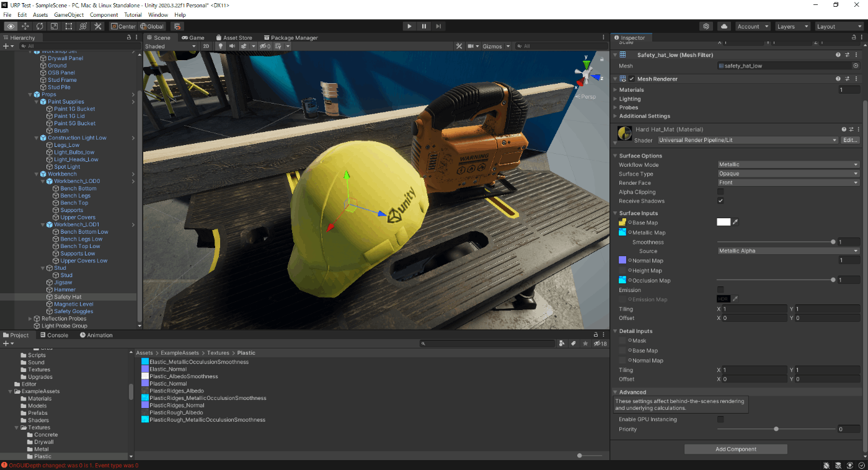The image size is (868, 470).
Task: Uncheck Receive Shadows
Action: point(720,201)
